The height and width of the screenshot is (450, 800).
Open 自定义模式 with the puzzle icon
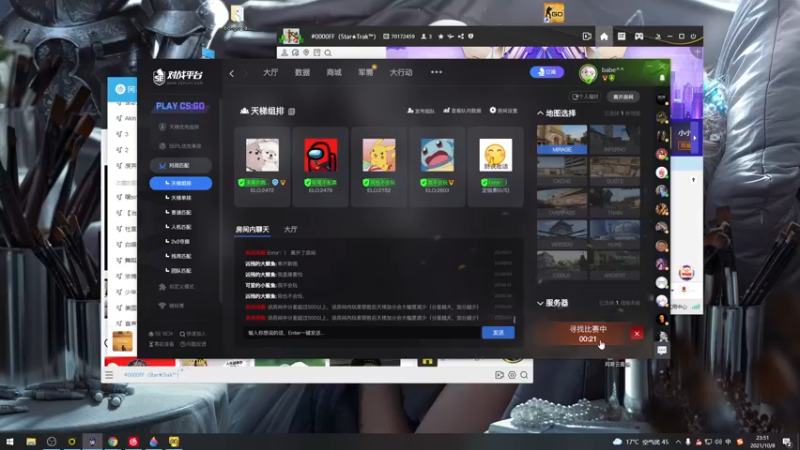point(177,287)
